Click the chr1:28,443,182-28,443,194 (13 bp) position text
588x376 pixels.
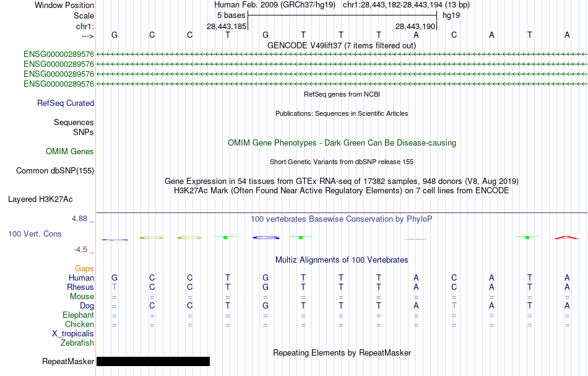[x=406, y=5]
